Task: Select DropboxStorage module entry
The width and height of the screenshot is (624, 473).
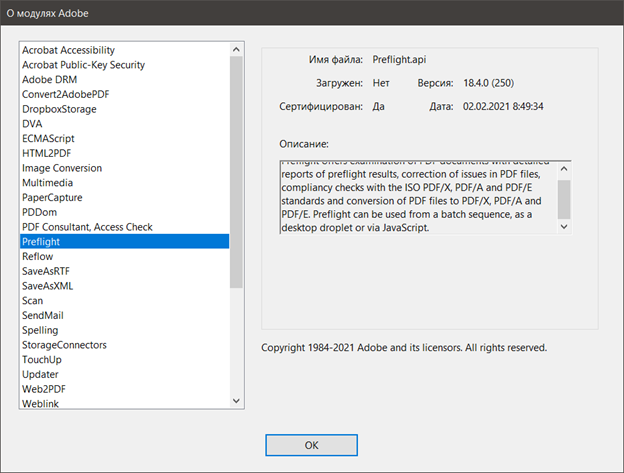Action: coord(125,109)
